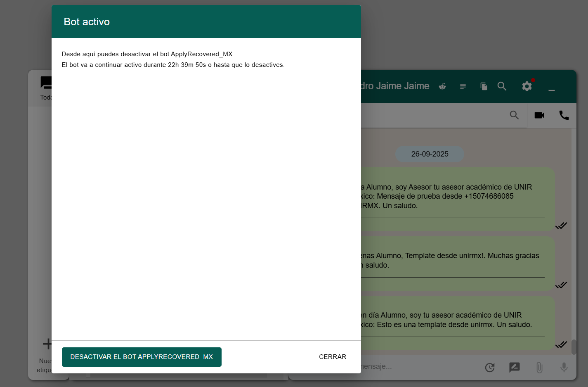Open the message templates icon beside the clock
This screenshot has height=387, width=588.
pyautogui.click(x=515, y=367)
